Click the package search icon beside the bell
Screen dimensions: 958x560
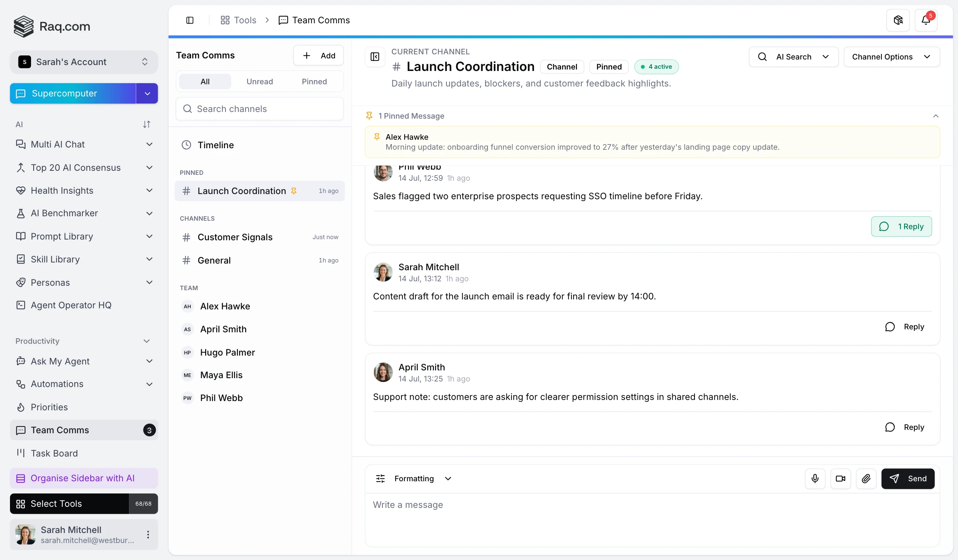coord(898,20)
